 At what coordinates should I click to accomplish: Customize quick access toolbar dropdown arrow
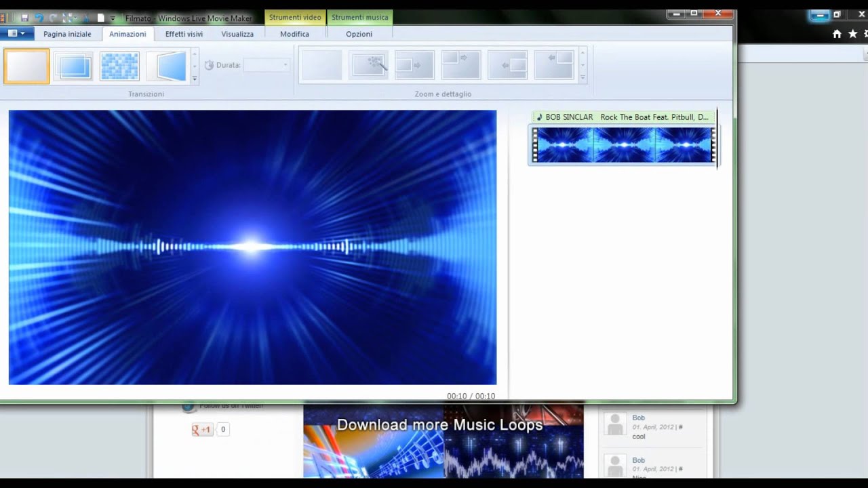[x=113, y=19]
